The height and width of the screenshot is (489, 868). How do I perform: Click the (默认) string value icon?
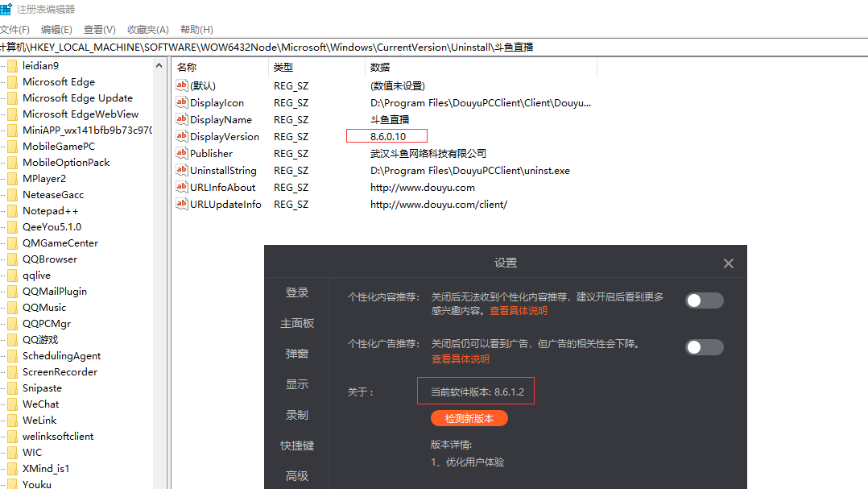click(182, 85)
